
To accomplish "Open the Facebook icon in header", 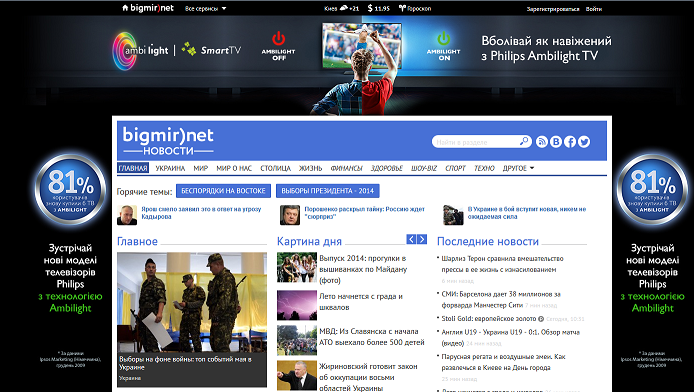I will [x=570, y=142].
